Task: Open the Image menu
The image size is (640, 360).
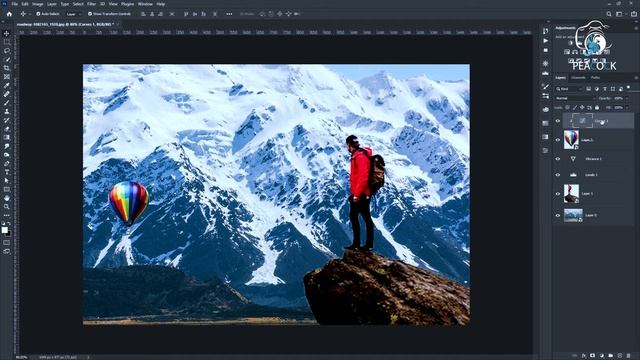Action: coord(38,4)
